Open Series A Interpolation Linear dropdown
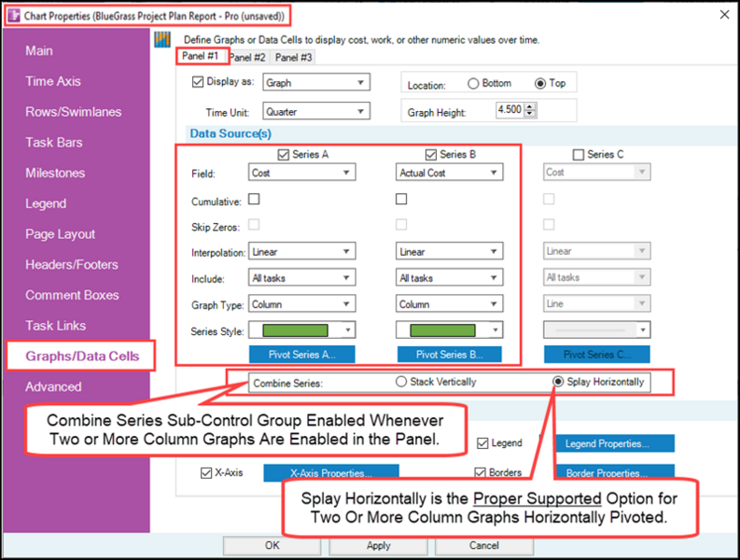 (x=302, y=251)
